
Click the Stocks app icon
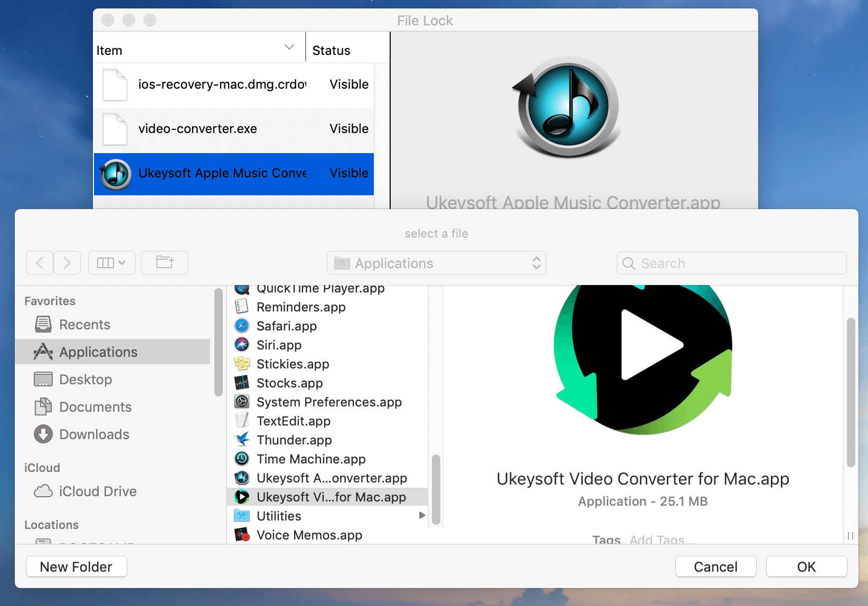242,383
